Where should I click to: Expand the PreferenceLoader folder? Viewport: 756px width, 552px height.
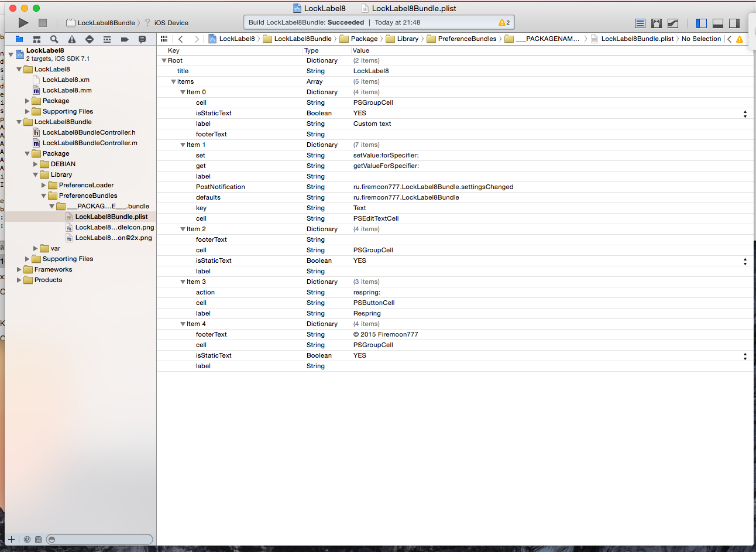point(44,185)
